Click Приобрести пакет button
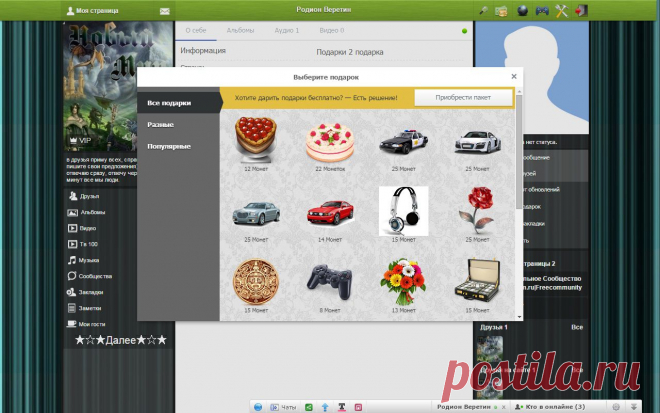The height and width of the screenshot is (413, 660). 463,98
